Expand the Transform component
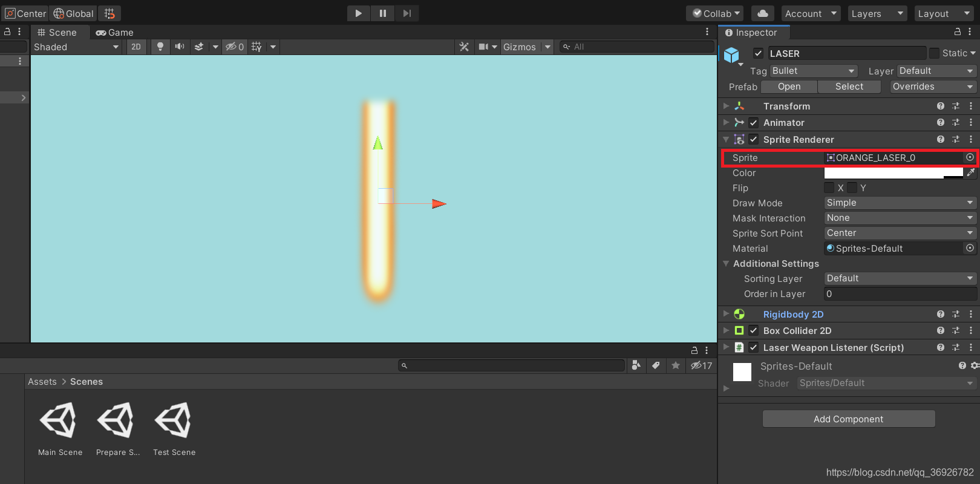980x484 pixels. point(726,106)
